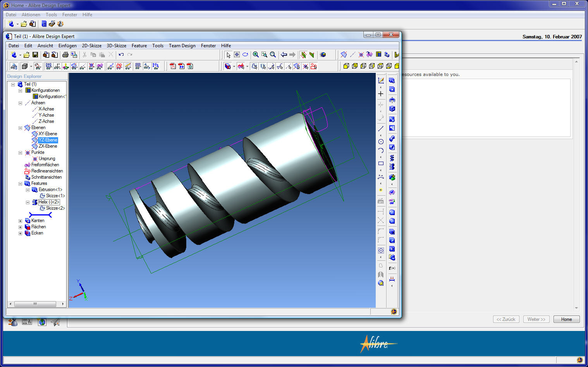Insert an axis with the dashed-line icon
This screenshot has width=588, height=367.
pyautogui.click(x=352, y=55)
